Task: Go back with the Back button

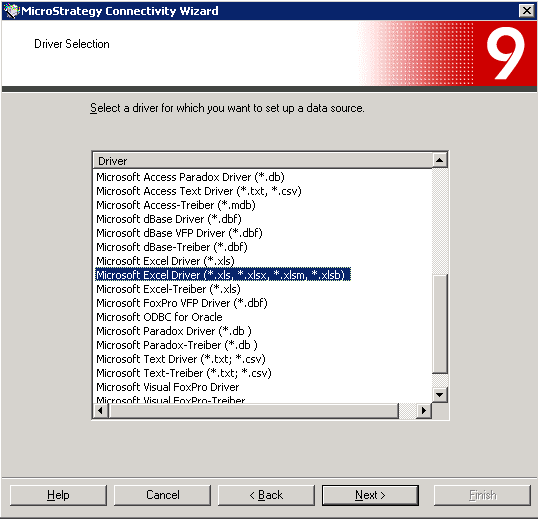Action: click(x=266, y=495)
